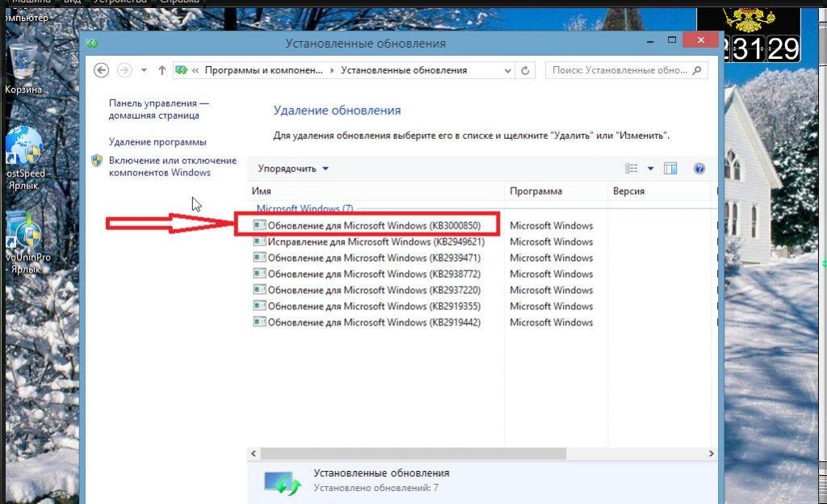This screenshot has width=827, height=504.
Task: Open 'Удаление программы' link
Action: 157,142
